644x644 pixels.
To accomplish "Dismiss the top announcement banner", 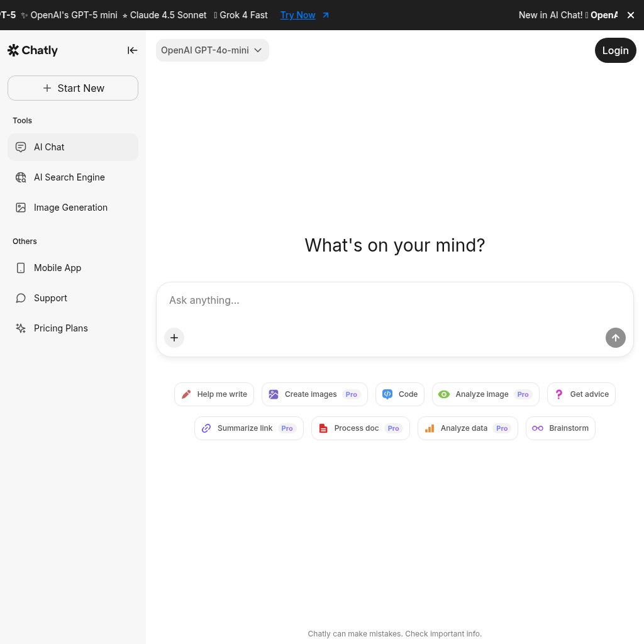I will tap(631, 15).
